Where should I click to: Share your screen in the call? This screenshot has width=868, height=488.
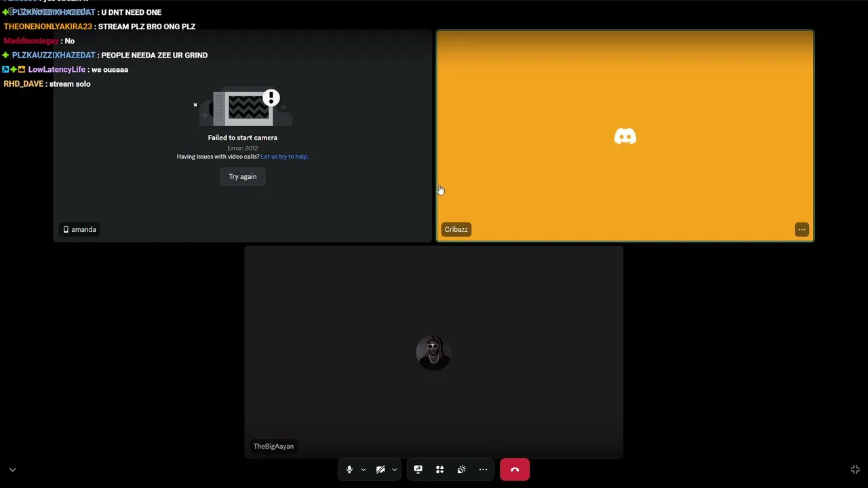(x=418, y=470)
